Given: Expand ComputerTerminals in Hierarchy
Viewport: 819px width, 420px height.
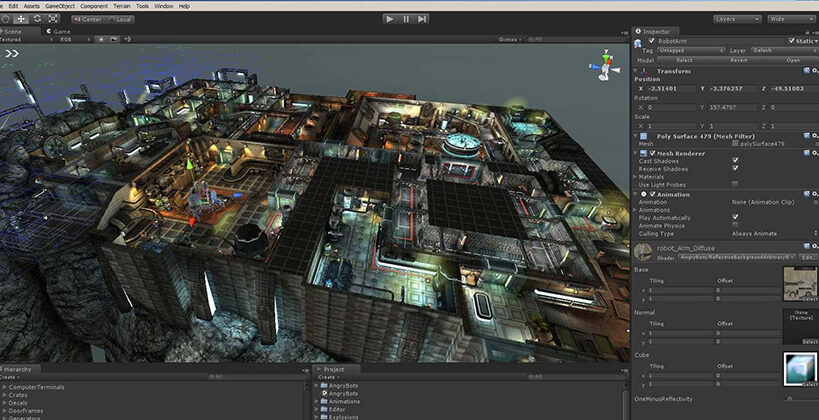Looking at the screenshot, I should pyautogui.click(x=5, y=387).
